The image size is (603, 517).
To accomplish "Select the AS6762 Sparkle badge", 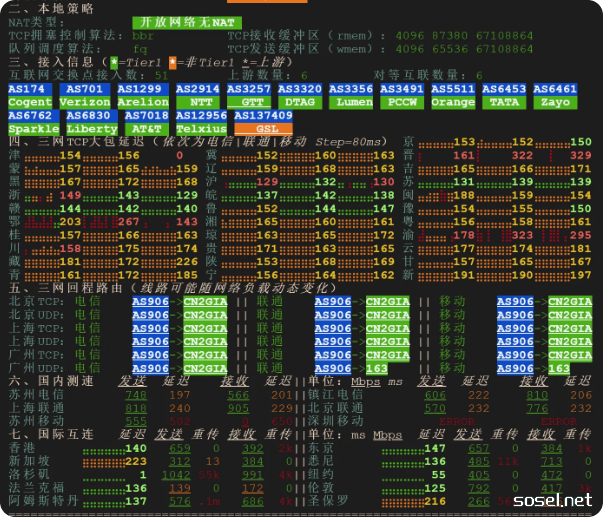I will pyautogui.click(x=33, y=123).
